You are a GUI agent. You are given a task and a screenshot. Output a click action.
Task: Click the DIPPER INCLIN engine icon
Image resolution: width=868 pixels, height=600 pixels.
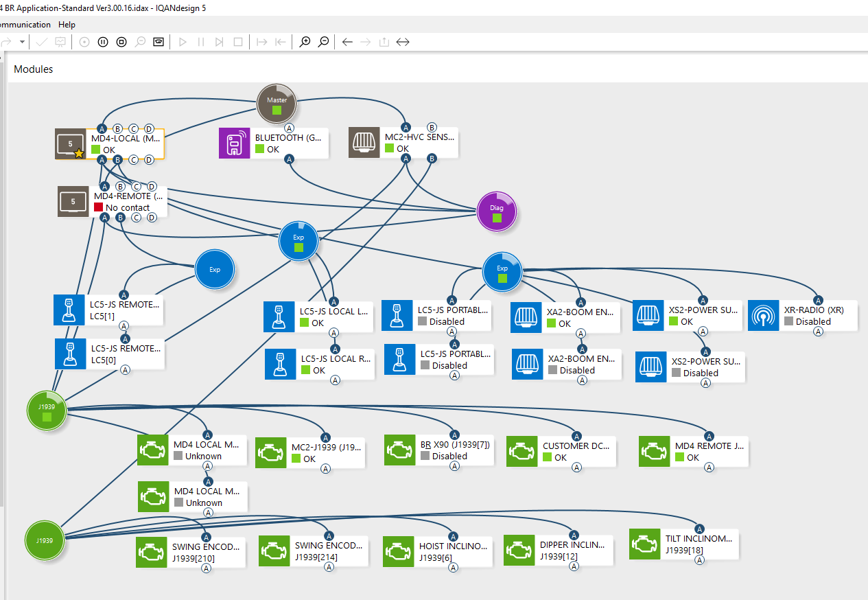pyautogui.click(x=519, y=551)
